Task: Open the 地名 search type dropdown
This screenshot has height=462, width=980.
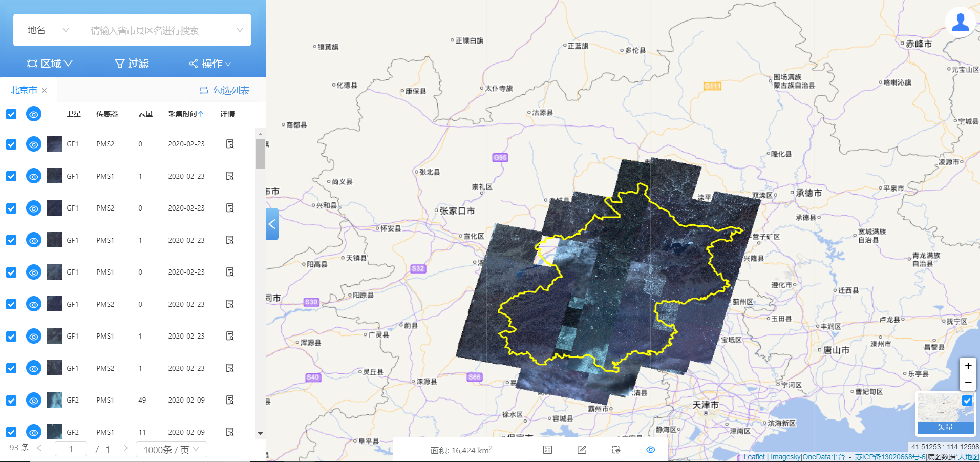Action: (46, 30)
